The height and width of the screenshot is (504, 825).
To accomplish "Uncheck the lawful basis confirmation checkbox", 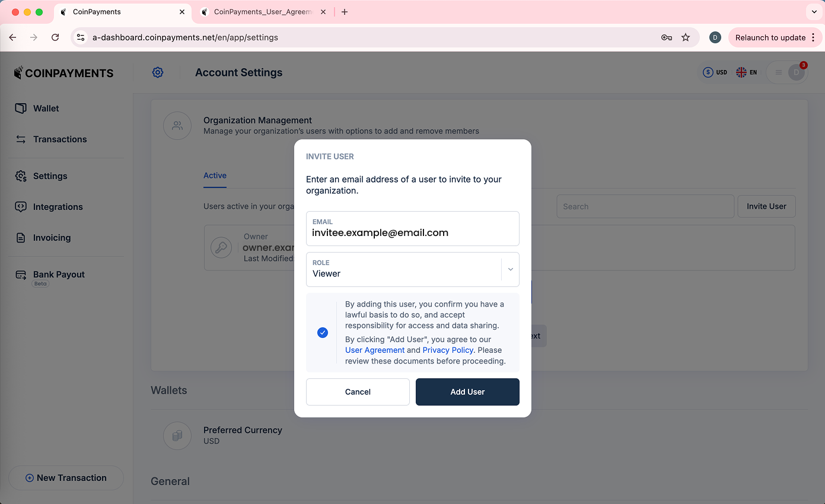I will (323, 333).
